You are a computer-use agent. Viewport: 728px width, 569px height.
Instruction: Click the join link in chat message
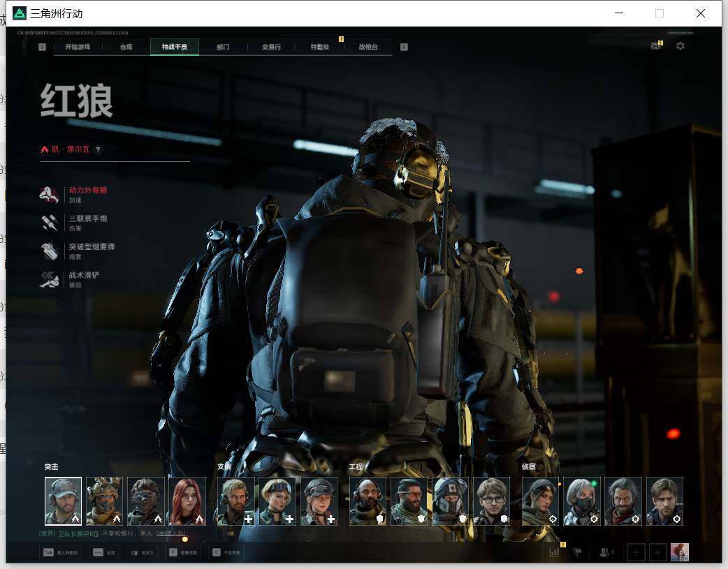pyautogui.click(x=171, y=533)
